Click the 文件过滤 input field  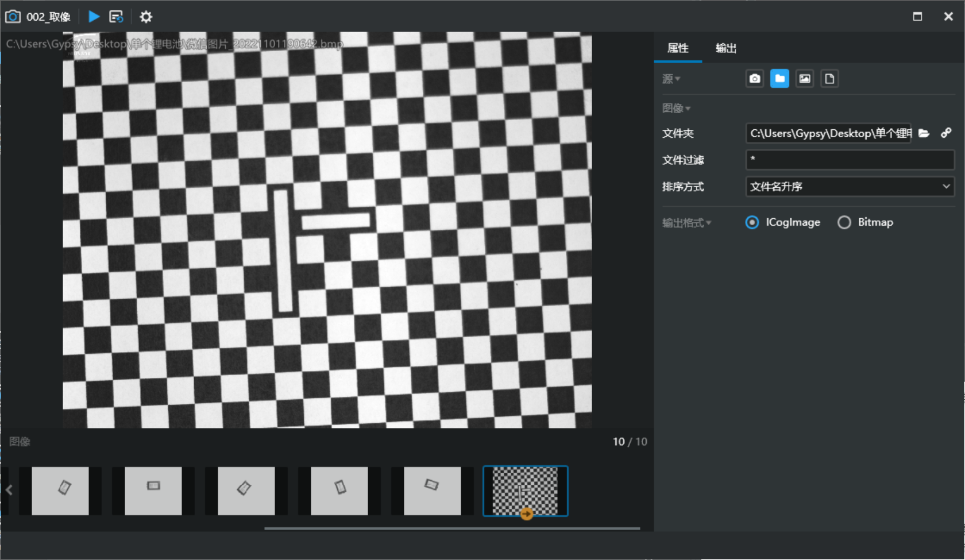[x=850, y=160]
